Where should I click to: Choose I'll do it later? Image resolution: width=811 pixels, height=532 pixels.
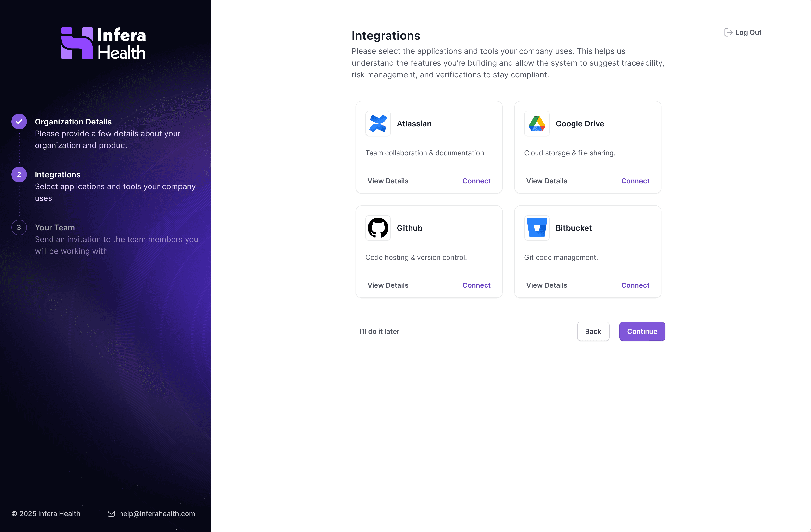tap(379, 331)
